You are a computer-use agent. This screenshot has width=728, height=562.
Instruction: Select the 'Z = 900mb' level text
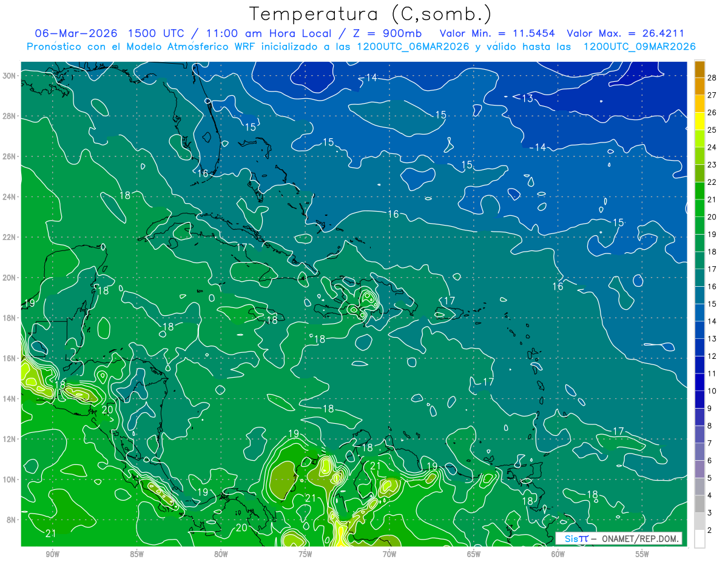tap(387, 33)
